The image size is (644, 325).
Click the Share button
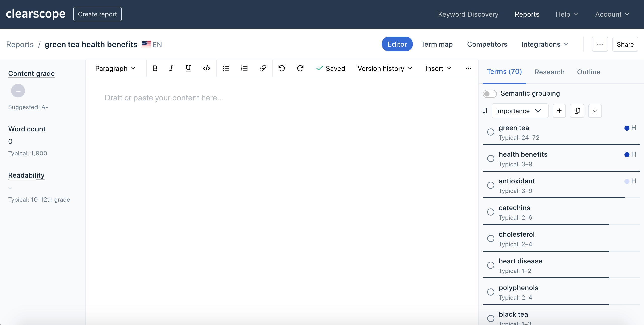point(625,44)
